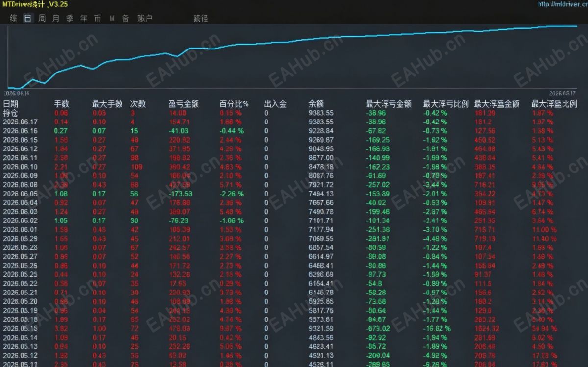Screen dimensions: 588x367
Task: Open the 账户 account tab
Action: [145, 18]
